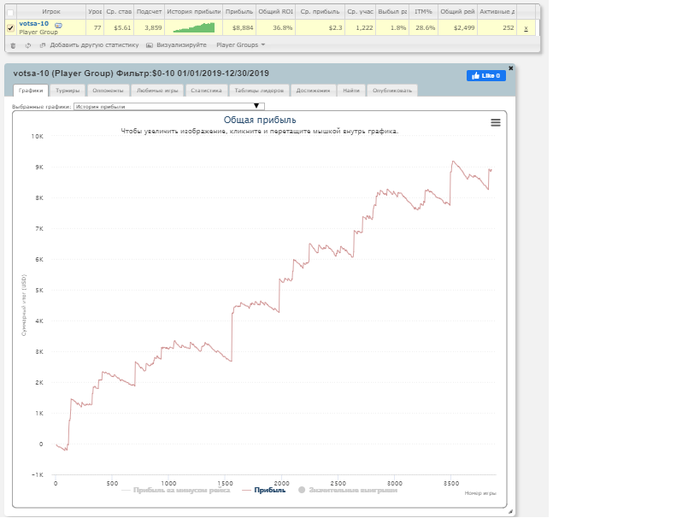The height and width of the screenshot is (518, 700).
Task: Open the Опубликовать tab
Action: (x=392, y=90)
